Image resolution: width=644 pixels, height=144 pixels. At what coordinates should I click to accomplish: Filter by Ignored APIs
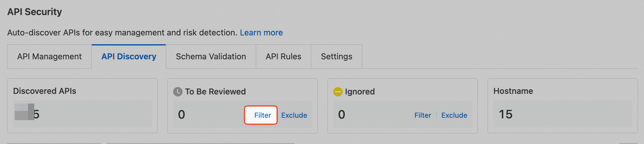(x=423, y=115)
